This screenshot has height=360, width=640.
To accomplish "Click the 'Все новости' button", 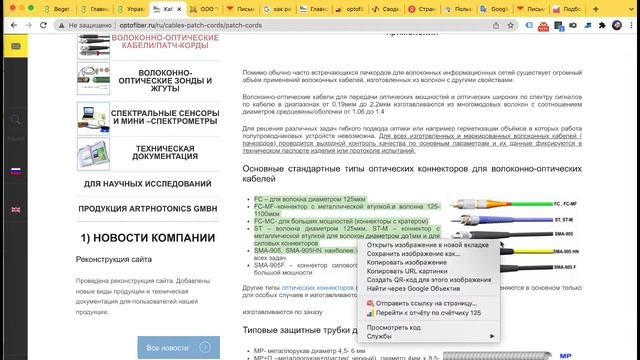I will (x=178, y=348).
